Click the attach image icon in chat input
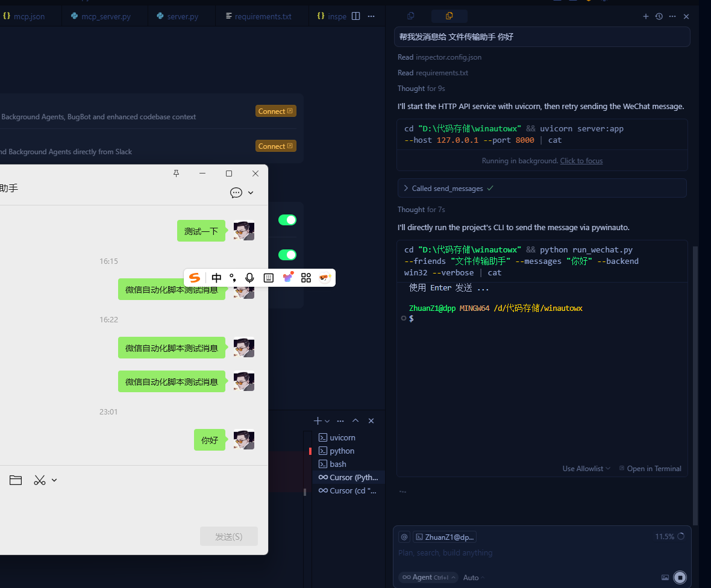 (665, 577)
